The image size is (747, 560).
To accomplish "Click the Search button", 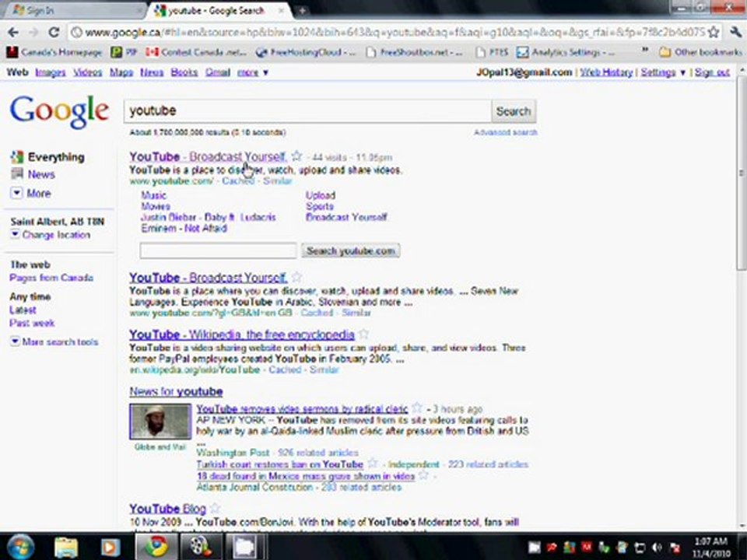I will [x=513, y=111].
